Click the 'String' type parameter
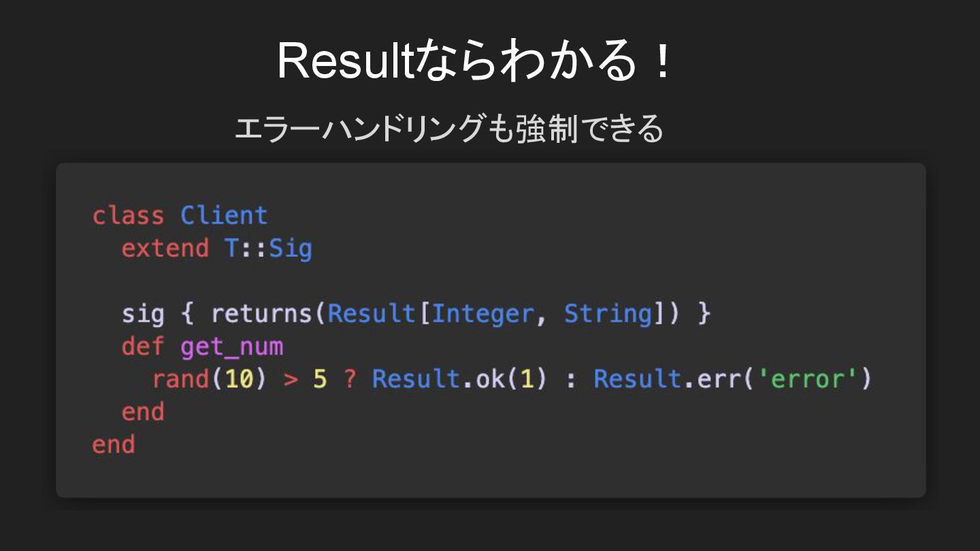This screenshot has height=551, width=980. click(x=608, y=313)
